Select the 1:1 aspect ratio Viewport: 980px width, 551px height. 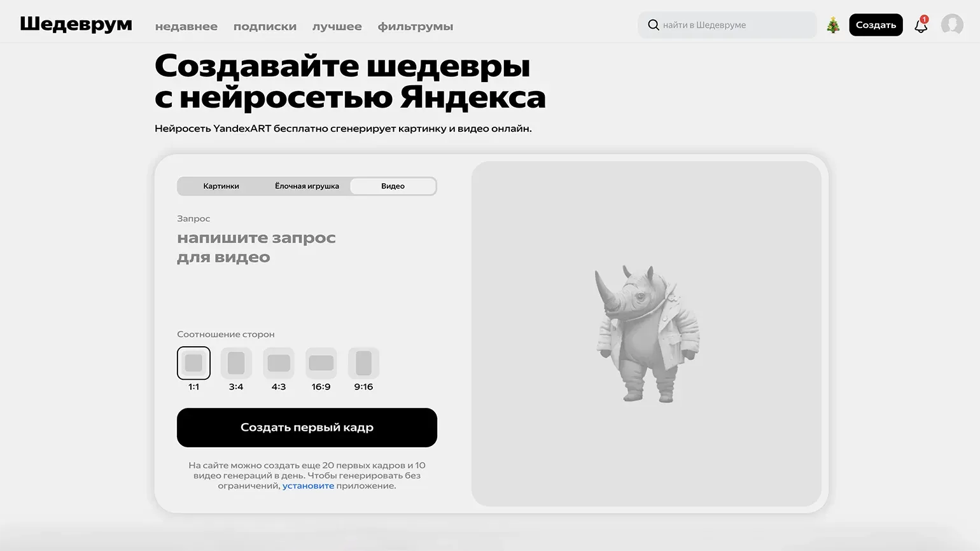[193, 363]
